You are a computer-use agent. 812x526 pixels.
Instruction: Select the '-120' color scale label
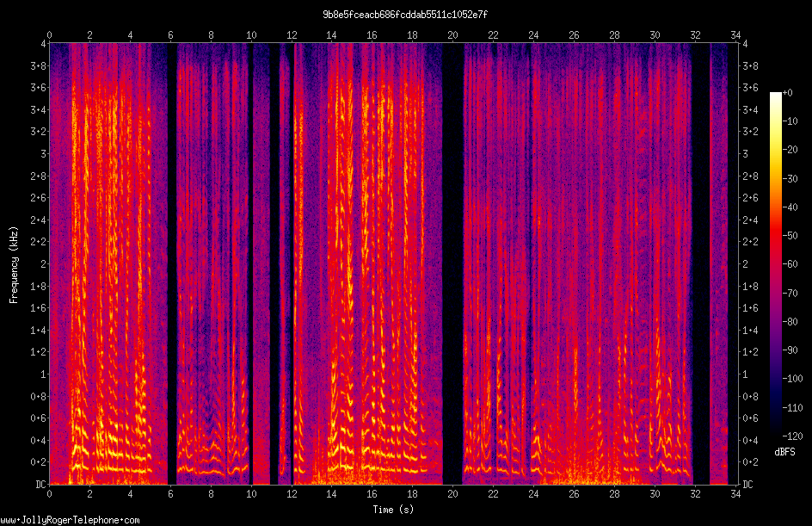tap(792, 436)
